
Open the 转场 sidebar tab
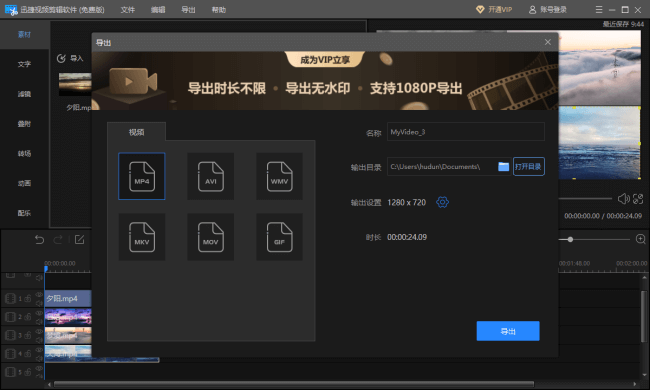tap(24, 153)
